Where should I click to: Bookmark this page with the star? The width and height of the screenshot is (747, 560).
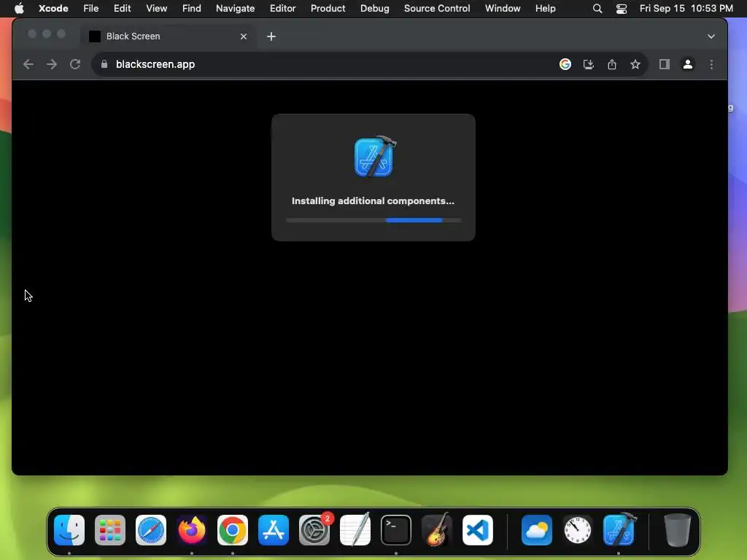635,64
